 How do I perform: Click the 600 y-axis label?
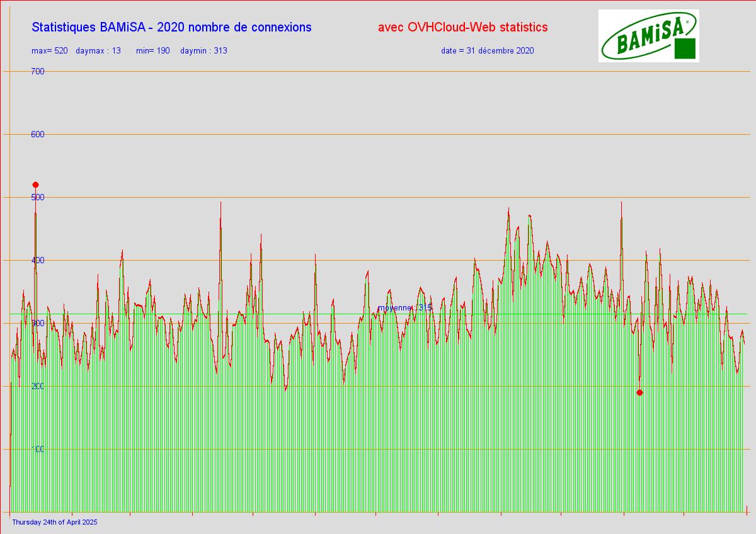tap(38, 134)
